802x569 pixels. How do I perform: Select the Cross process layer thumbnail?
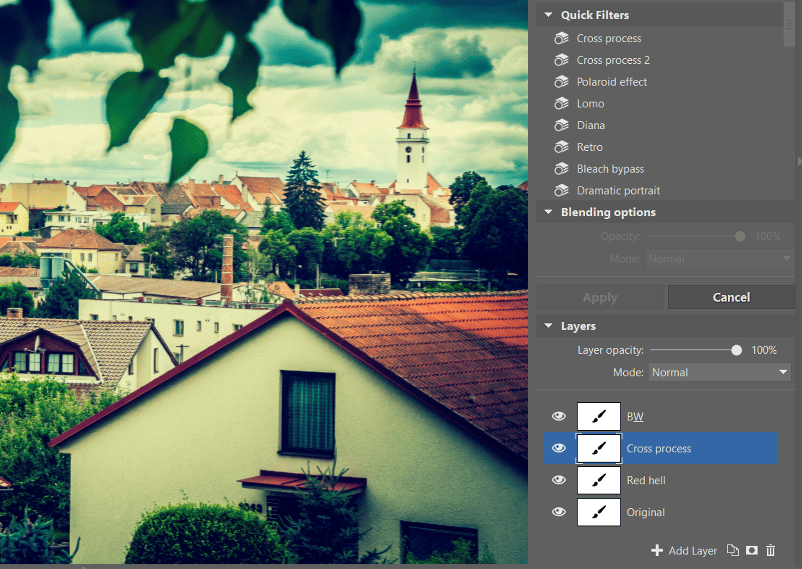[x=599, y=449]
